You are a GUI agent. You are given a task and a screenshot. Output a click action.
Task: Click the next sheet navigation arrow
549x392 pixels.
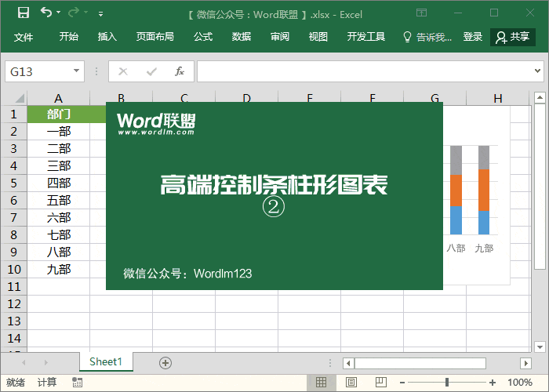point(45,362)
